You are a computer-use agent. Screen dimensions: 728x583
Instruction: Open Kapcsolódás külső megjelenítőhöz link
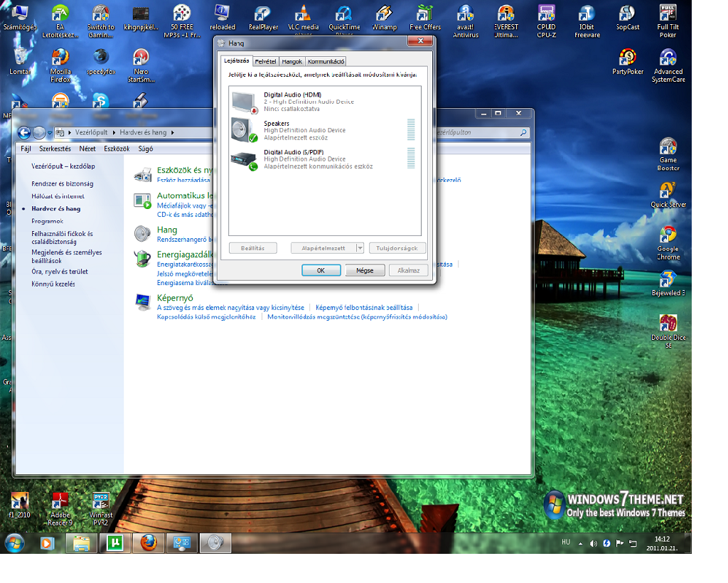coord(206,317)
